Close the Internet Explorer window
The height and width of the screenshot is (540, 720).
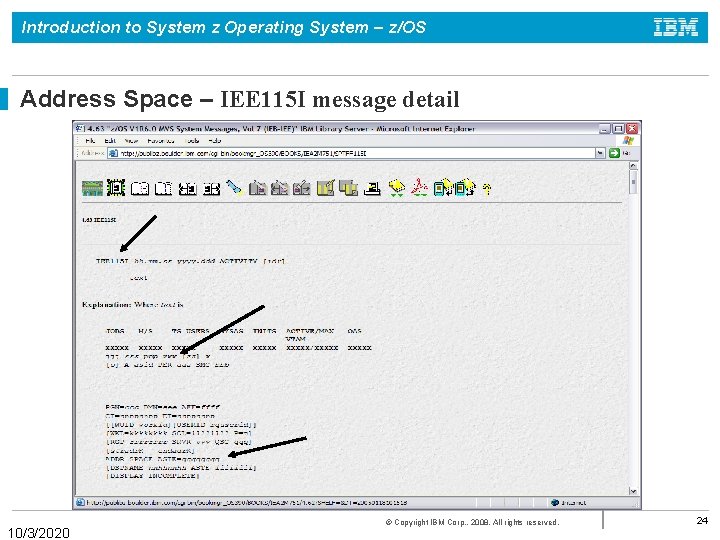tap(632, 129)
